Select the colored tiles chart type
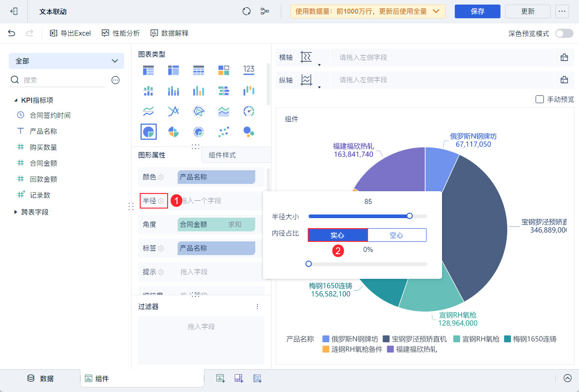579x392 pixels. tap(224, 70)
